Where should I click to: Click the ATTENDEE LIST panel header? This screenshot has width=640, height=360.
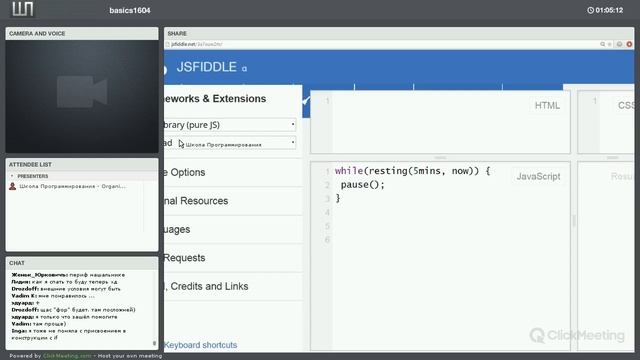82,164
